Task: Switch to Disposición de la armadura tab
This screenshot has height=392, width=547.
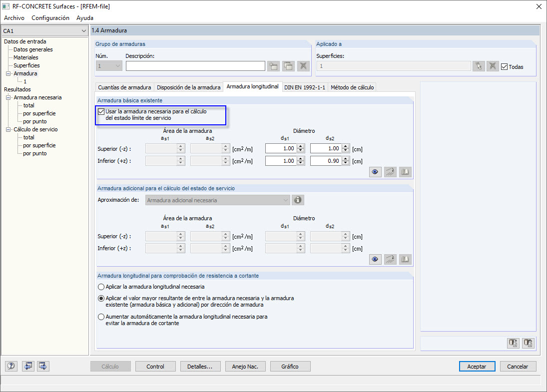Action: 188,87
